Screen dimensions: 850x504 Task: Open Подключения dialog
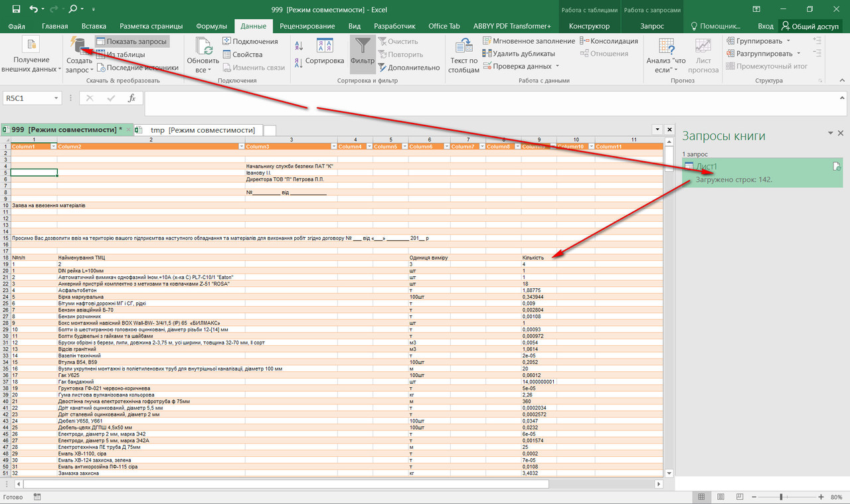click(250, 41)
